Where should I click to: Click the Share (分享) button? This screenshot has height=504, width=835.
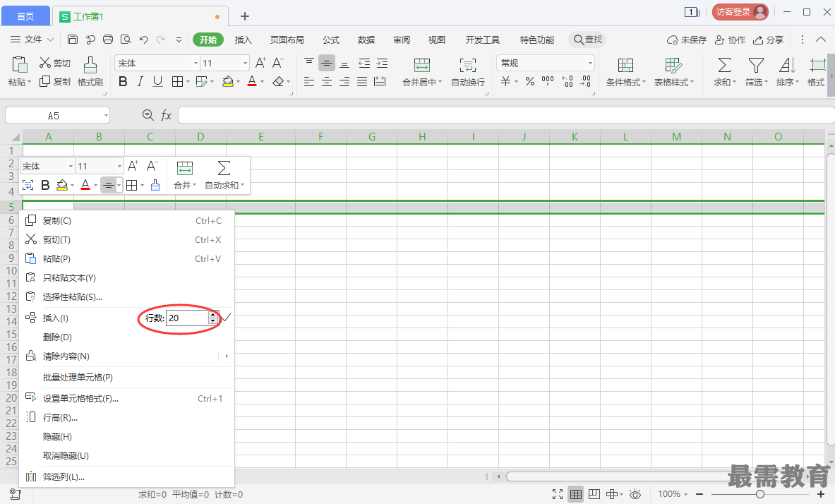click(768, 40)
